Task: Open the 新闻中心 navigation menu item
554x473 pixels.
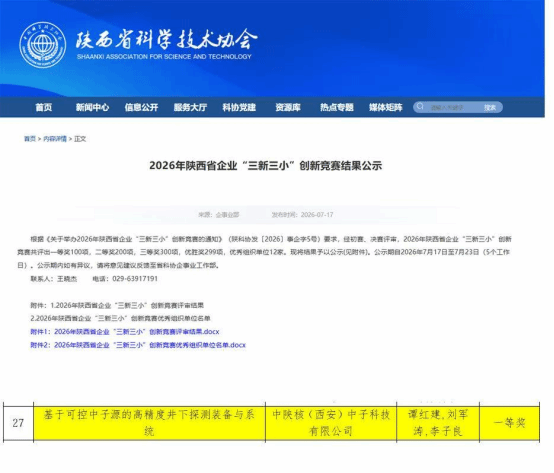Action: pyautogui.click(x=92, y=107)
